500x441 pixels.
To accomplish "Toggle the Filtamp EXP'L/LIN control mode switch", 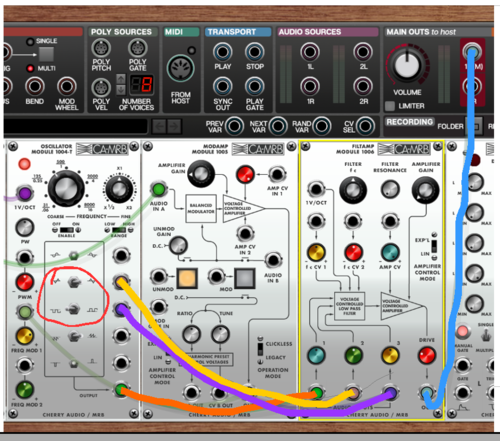I will pyautogui.click(x=434, y=246).
